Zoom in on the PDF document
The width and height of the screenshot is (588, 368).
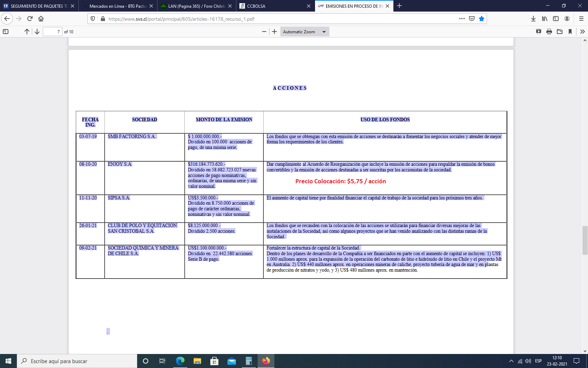274,32
